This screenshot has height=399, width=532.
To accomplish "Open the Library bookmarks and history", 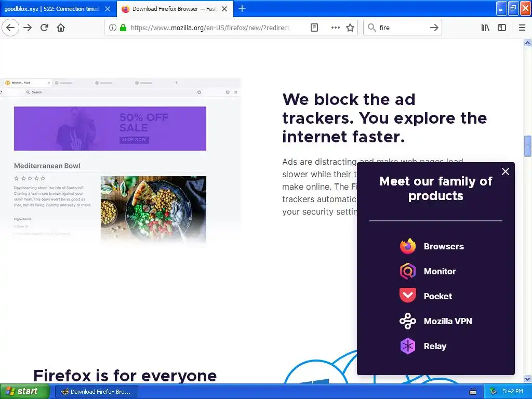I will tap(485, 28).
